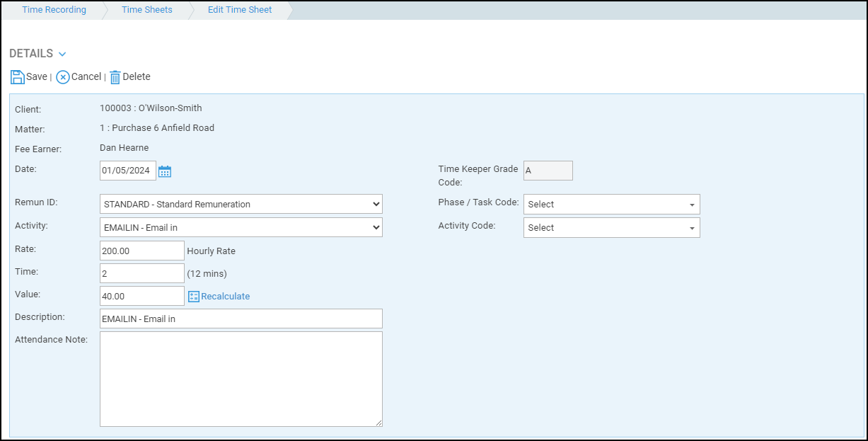Click the Recalculate calculator icon
This screenshot has width=868, height=441.
(x=193, y=296)
